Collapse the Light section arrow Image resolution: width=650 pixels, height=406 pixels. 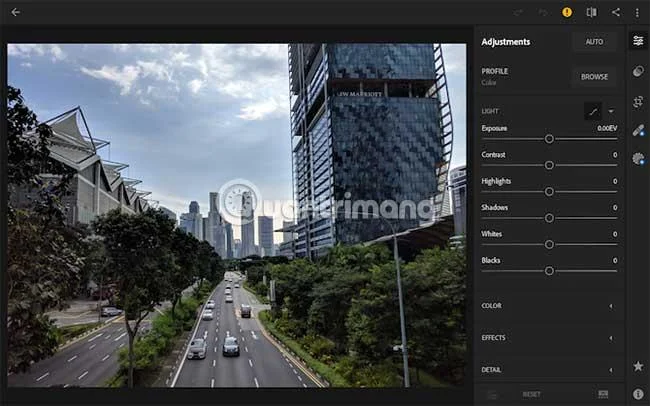click(x=611, y=111)
